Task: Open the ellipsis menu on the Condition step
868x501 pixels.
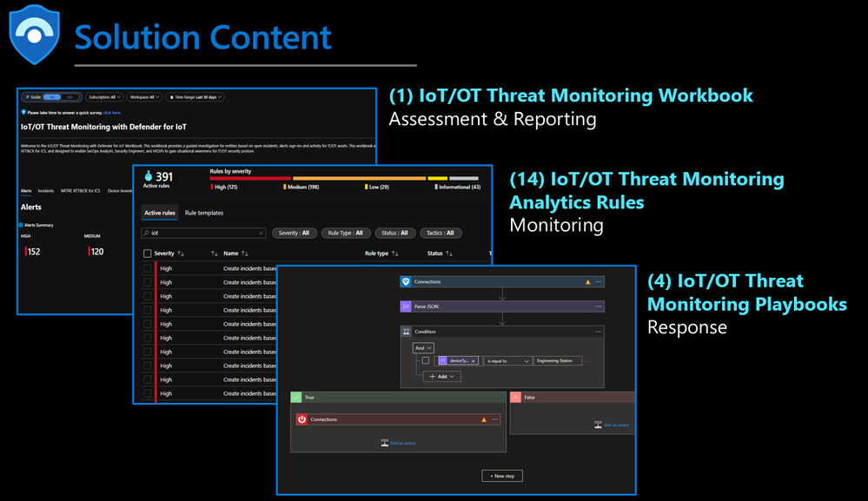Action: click(x=599, y=332)
